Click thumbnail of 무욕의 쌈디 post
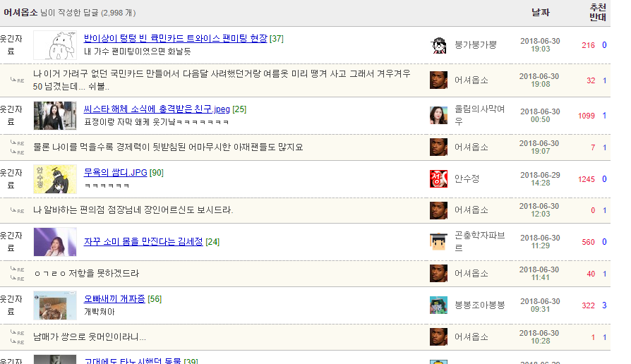The image size is (631, 364). [55, 179]
